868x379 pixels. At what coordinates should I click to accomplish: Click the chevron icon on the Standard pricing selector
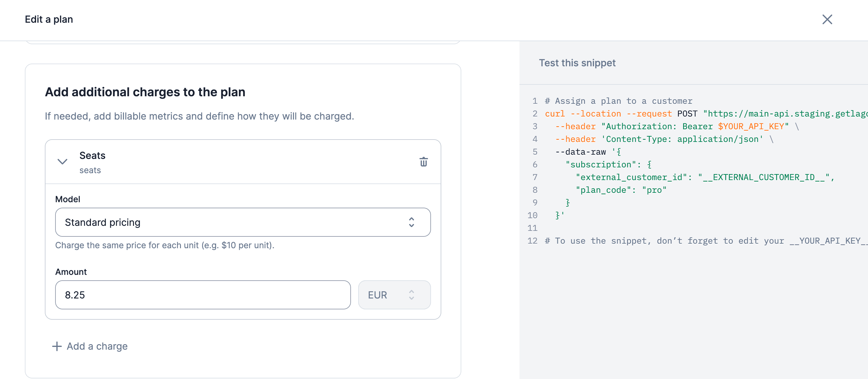coord(412,222)
